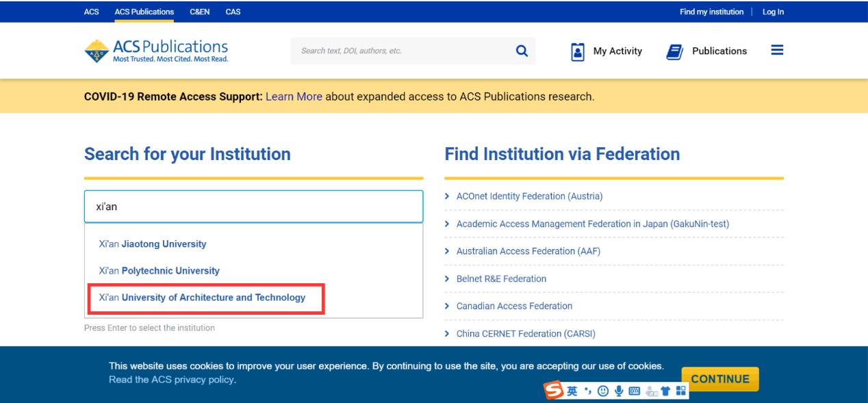Open the hamburger menu icon
868x403 pixels.
point(777,50)
